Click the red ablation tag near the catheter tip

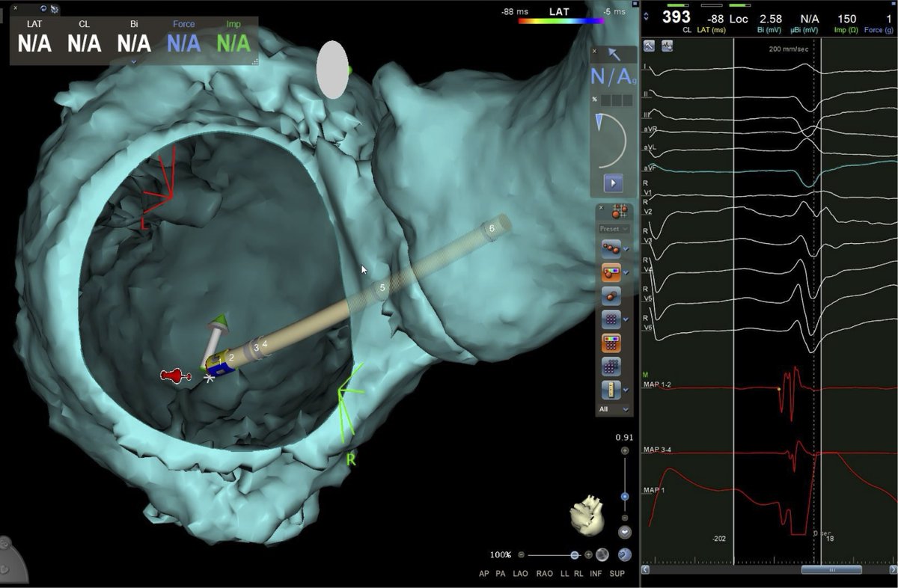(x=176, y=376)
